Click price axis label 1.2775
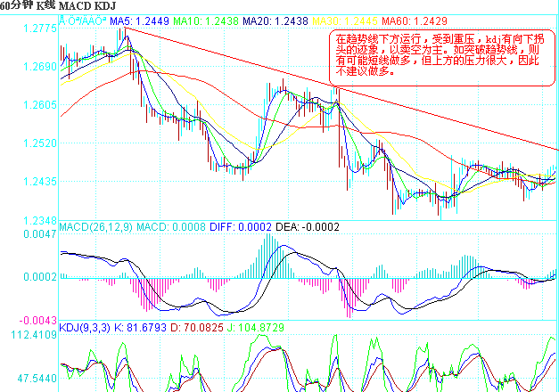 [x=40, y=29]
